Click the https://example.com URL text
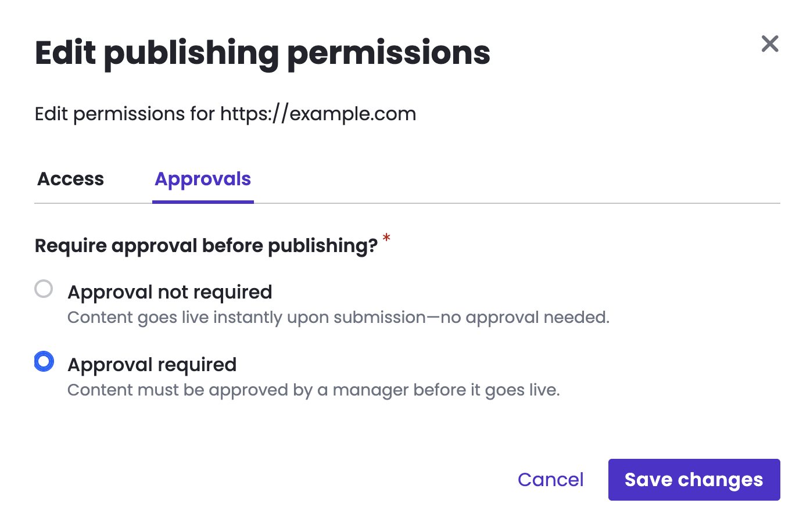 pos(318,114)
